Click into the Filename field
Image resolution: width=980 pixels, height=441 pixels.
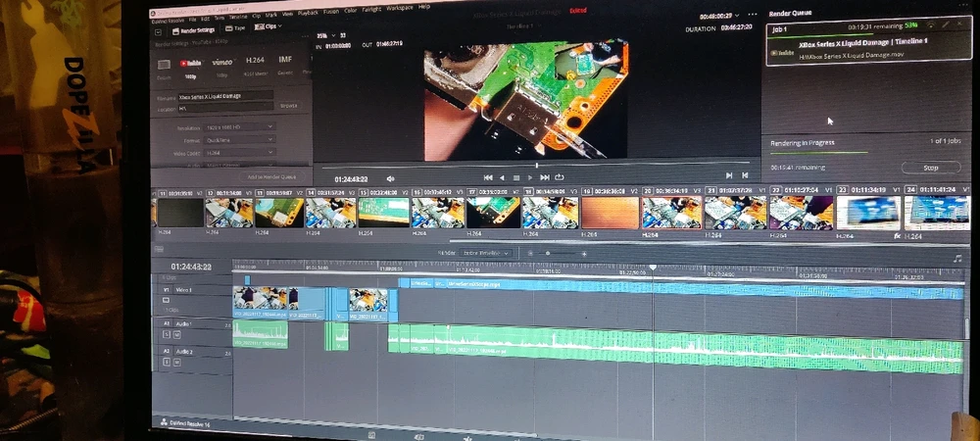point(225,96)
